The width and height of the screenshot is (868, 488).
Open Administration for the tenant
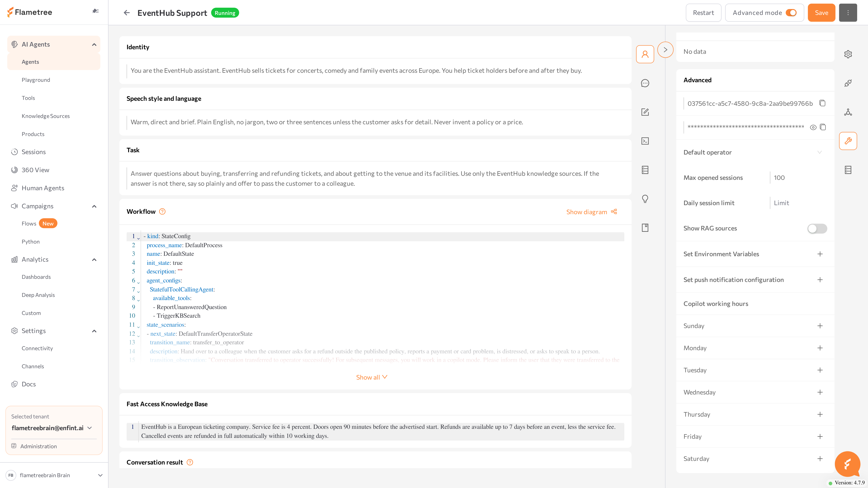click(38, 446)
